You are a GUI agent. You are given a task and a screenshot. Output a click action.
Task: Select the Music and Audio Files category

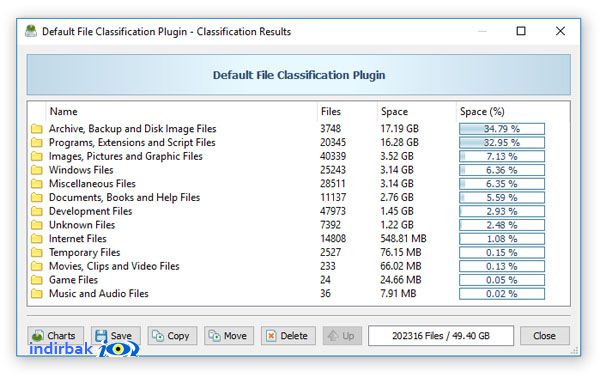click(298, 294)
